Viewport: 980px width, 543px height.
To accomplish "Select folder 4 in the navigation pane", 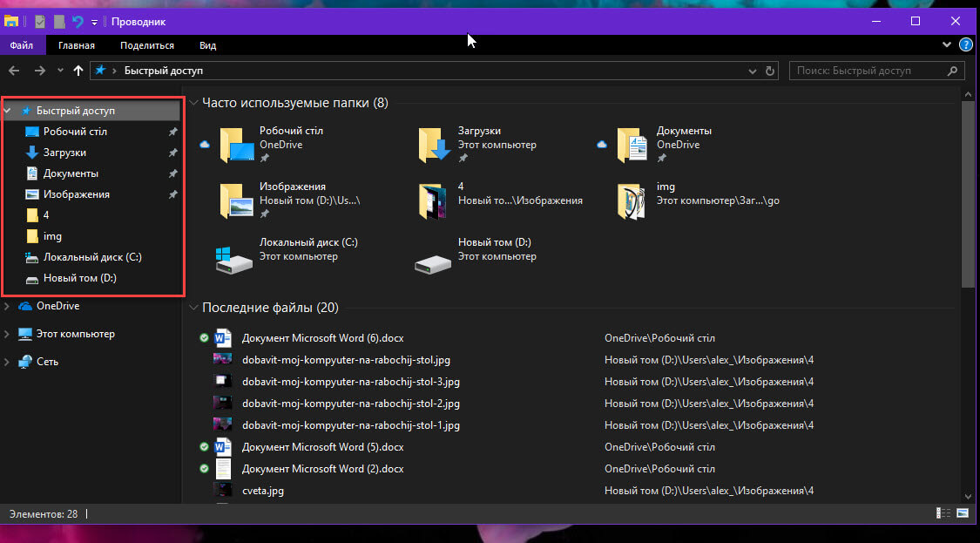I will [45, 215].
